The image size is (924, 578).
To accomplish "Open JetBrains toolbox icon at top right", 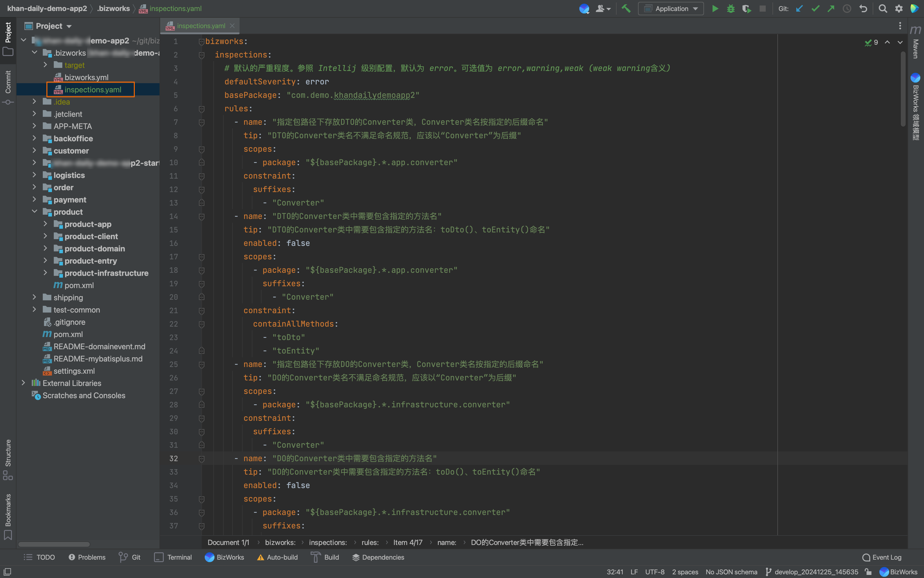I will (915, 9).
